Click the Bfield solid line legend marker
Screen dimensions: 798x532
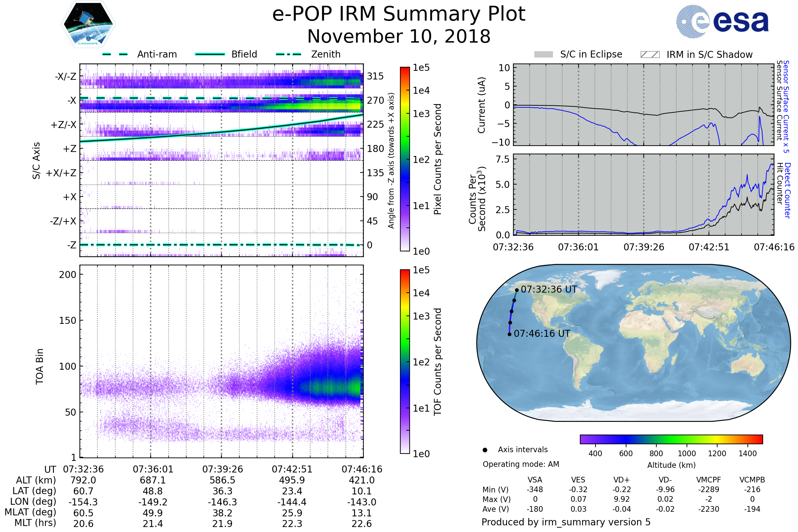click(210, 54)
